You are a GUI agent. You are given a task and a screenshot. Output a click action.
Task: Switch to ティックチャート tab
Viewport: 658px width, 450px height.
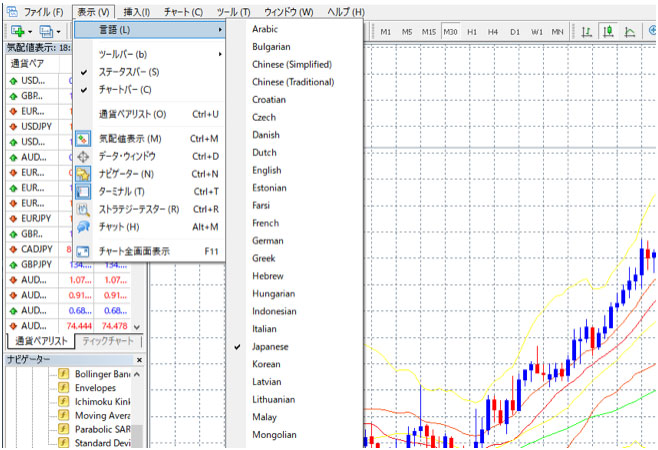tap(107, 341)
